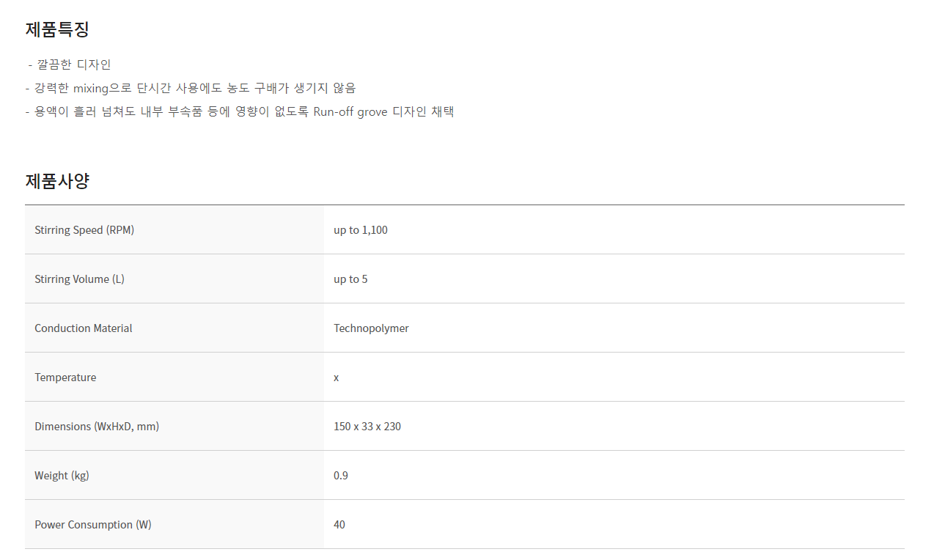Click the 'up to 1,100' value
934x560 pixels.
pyautogui.click(x=361, y=230)
